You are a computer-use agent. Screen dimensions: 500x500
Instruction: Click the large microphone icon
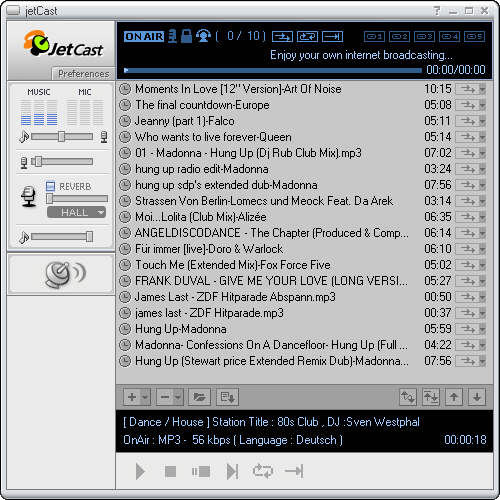coord(29,197)
